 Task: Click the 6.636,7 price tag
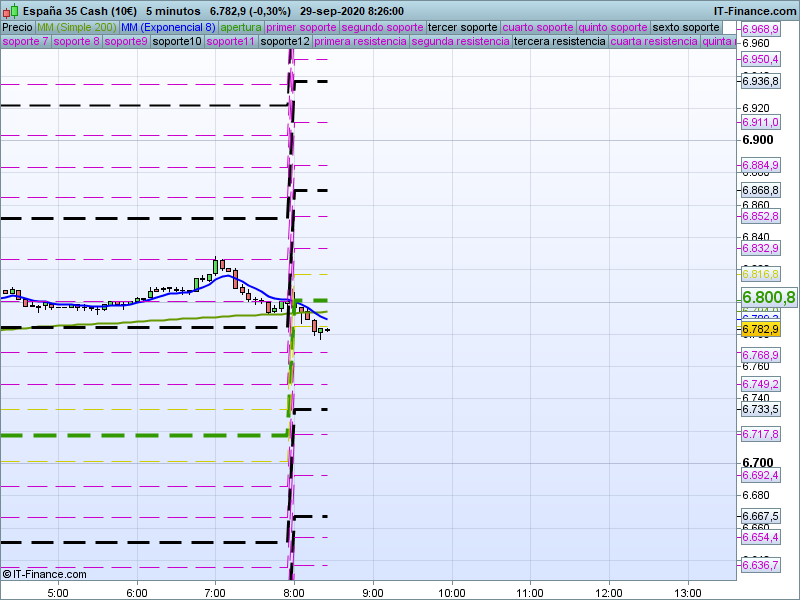point(760,565)
